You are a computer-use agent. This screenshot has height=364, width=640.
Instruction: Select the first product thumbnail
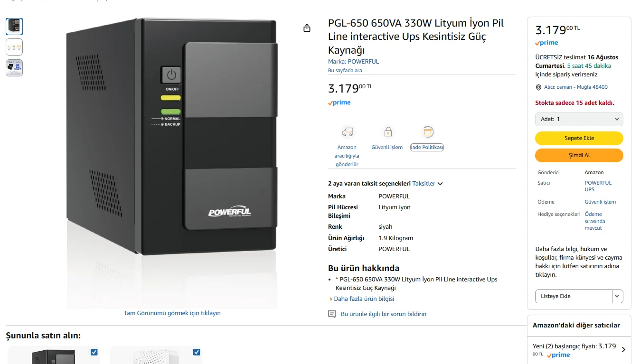pyautogui.click(x=14, y=26)
